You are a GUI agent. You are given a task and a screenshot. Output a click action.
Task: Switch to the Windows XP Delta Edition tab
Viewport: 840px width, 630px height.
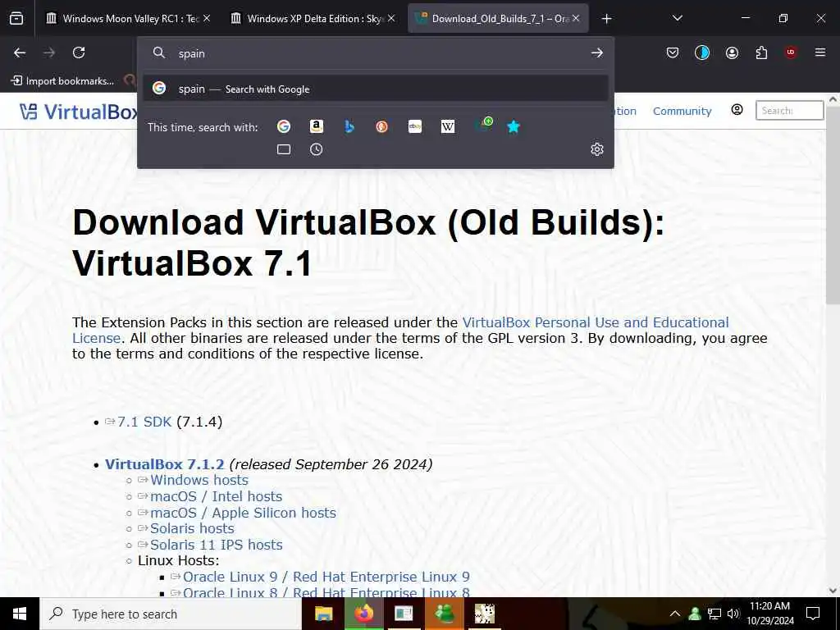pos(313,19)
